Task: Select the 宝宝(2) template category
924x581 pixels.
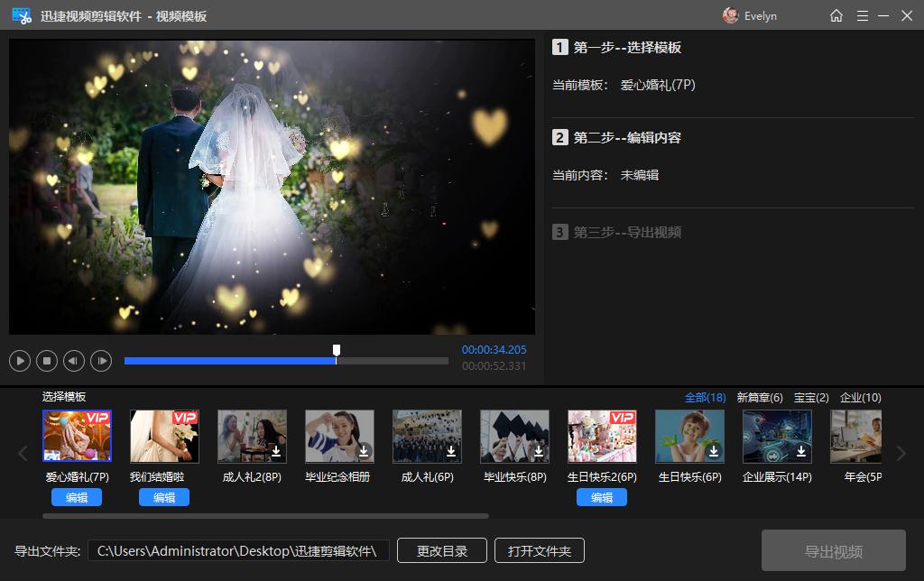Action: [x=811, y=397]
